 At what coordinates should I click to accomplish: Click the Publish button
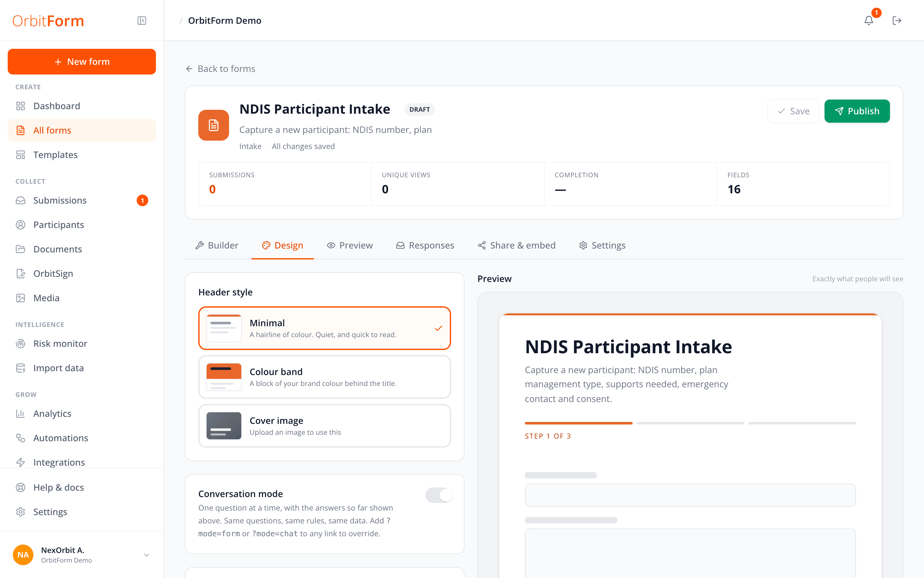[857, 111]
